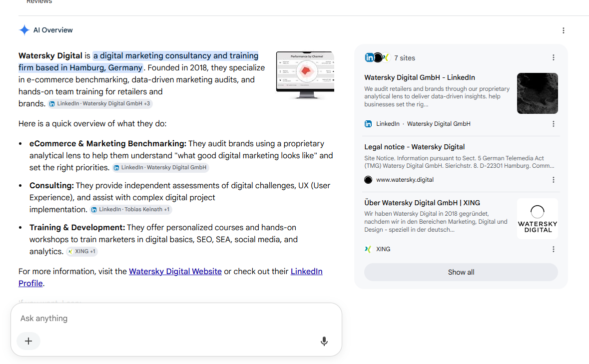Open more options for www.watersky.digital source
Image resolution: width=589 pixels, height=364 pixels.
click(553, 180)
